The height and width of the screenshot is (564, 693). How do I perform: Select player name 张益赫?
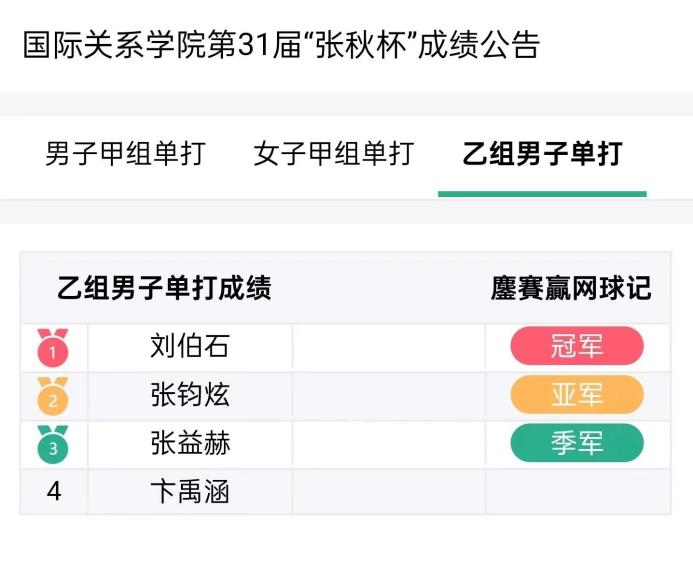coord(190,443)
